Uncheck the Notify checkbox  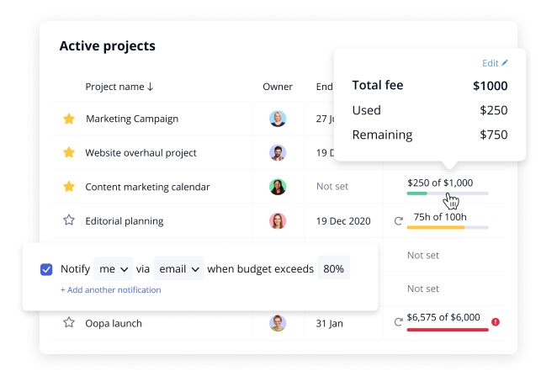pos(46,269)
